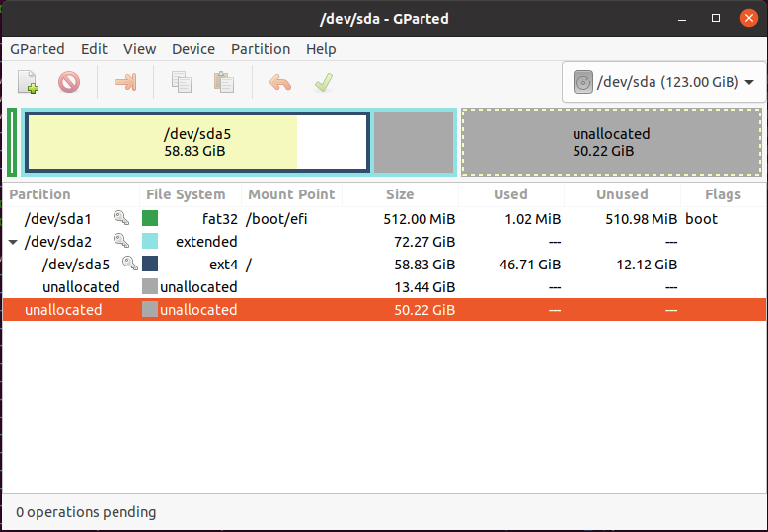Open the View menu
The height and width of the screenshot is (532, 768).
pyautogui.click(x=139, y=49)
